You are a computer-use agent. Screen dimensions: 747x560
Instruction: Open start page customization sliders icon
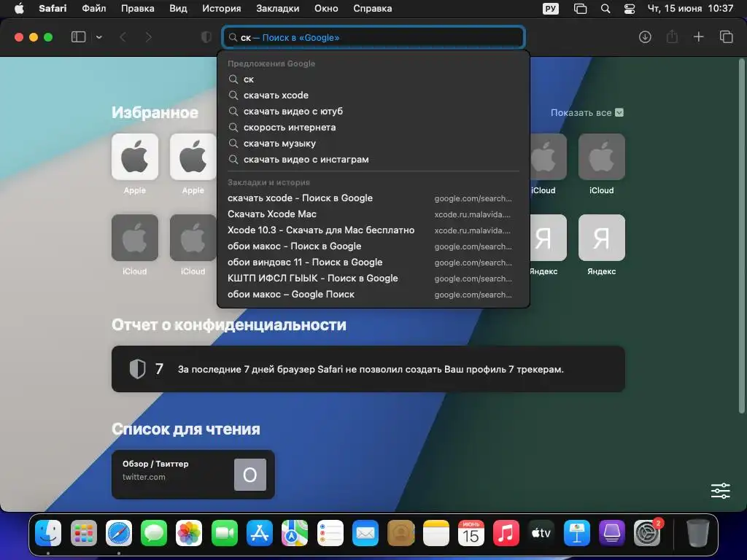(x=720, y=491)
